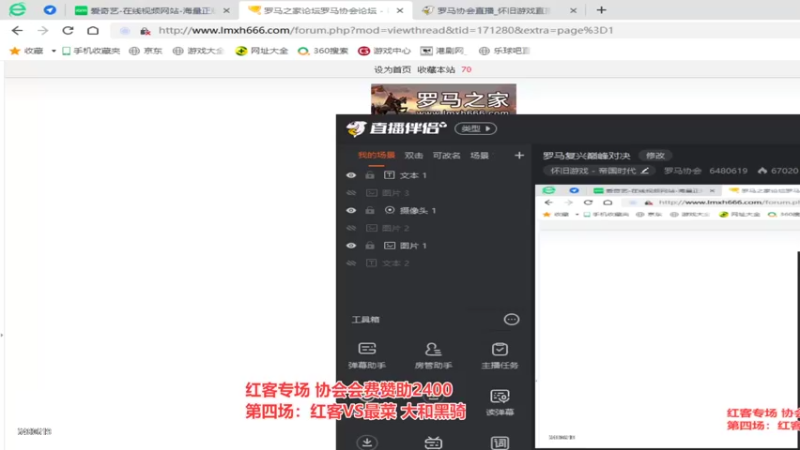
Task: Click the 360 browser logo icon
Action: click(17, 10)
